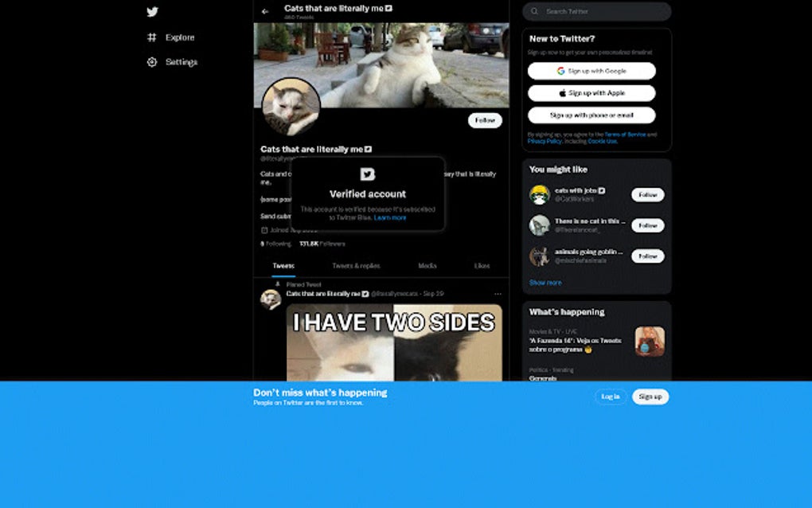Click the hashtag Explore icon
The height and width of the screenshot is (508, 812).
(152, 37)
